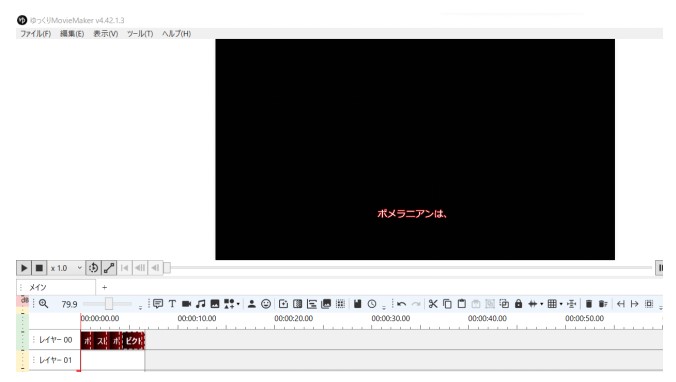676x382 pixels.
Task: Add a video item with camera icon
Action: (186, 304)
